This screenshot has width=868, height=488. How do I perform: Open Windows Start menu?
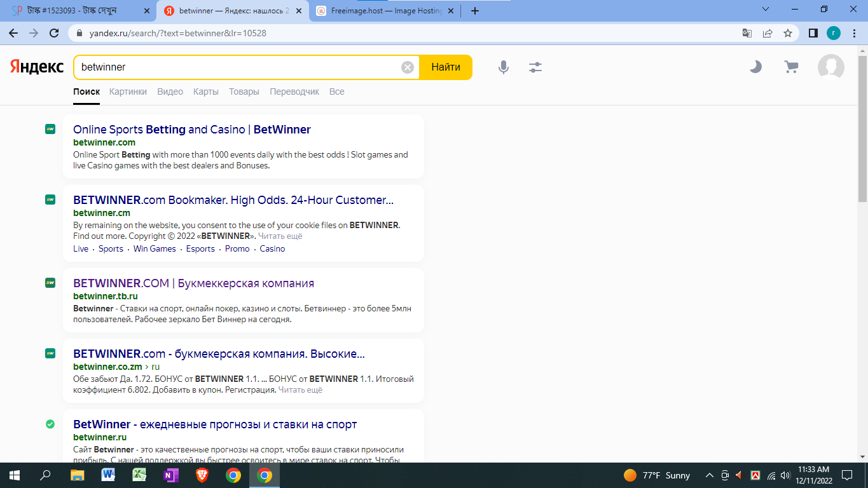pyautogui.click(x=15, y=475)
